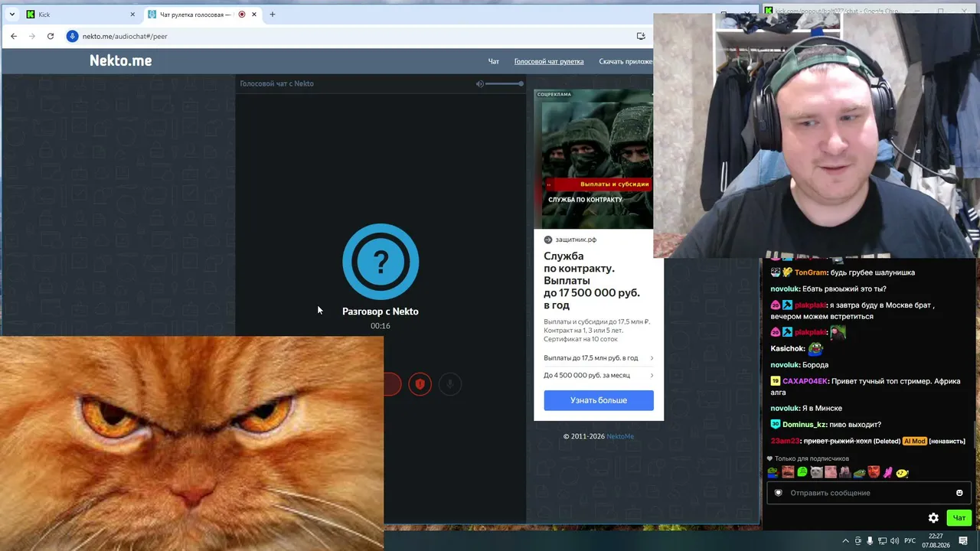Click the Nekto.me logo

(120, 60)
